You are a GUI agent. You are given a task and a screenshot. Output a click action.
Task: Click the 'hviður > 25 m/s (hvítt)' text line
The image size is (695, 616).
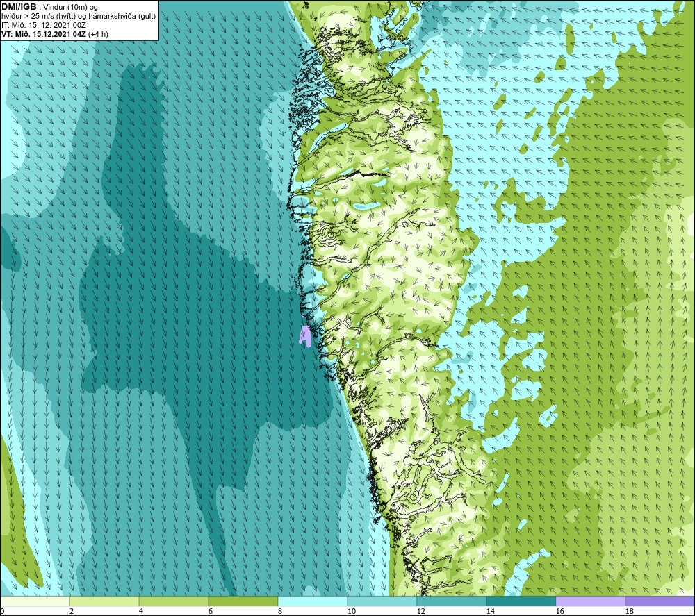(79, 17)
